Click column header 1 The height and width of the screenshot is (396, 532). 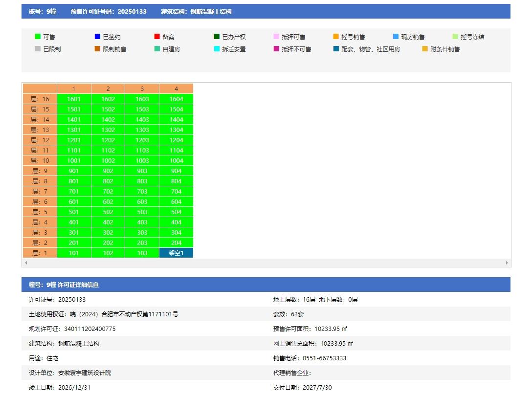click(x=74, y=88)
